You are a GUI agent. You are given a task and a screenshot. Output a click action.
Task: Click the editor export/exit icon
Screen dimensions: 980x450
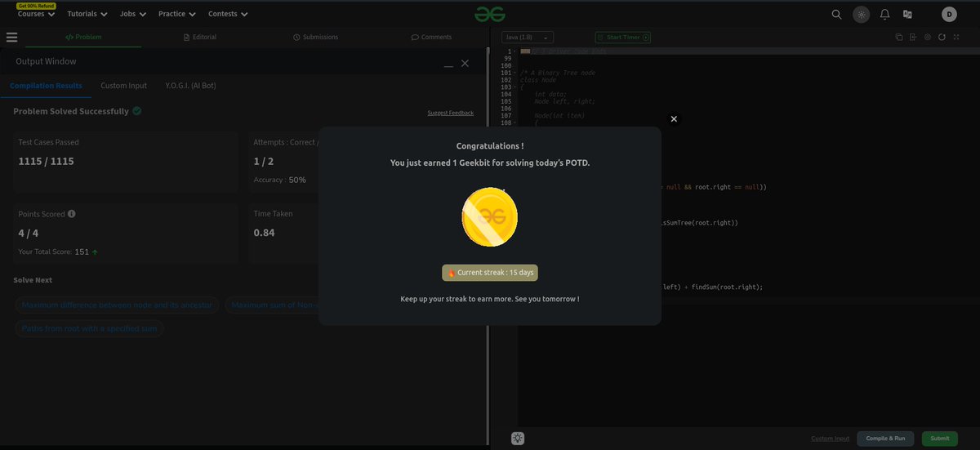tap(913, 37)
